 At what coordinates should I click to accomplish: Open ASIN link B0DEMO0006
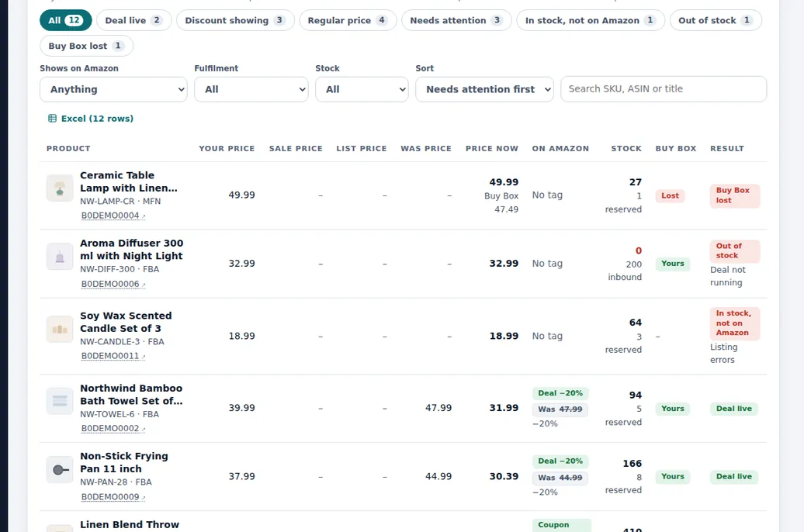click(x=110, y=284)
